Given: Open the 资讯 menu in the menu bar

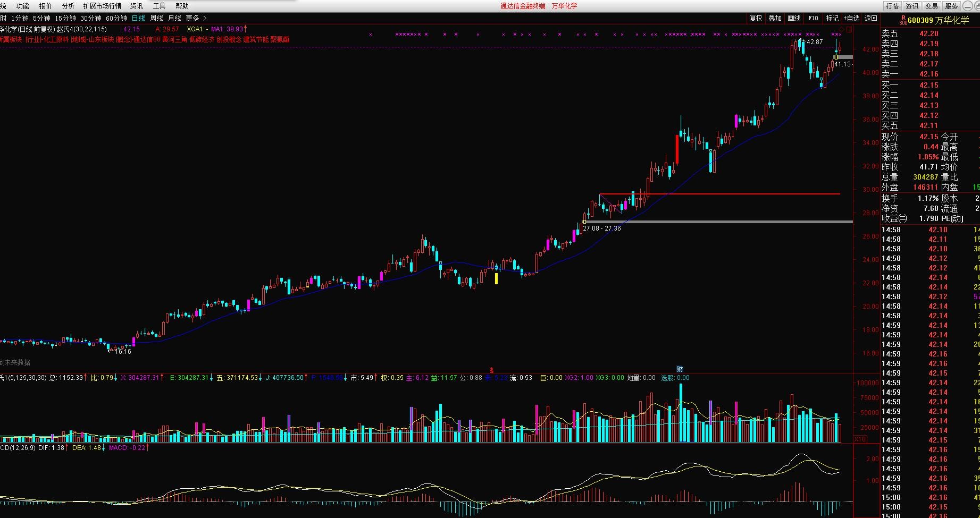Looking at the screenshot, I should pyautogui.click(x=136, y=6).
